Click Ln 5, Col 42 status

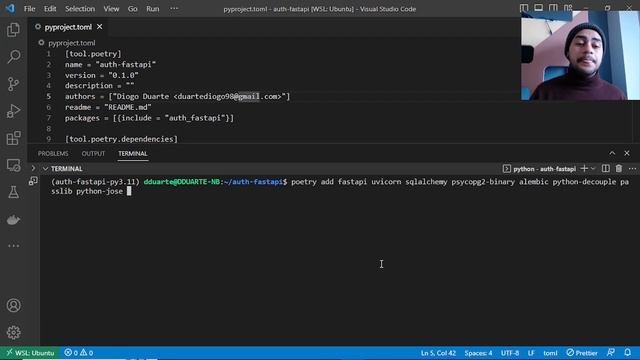click(438, 353)
